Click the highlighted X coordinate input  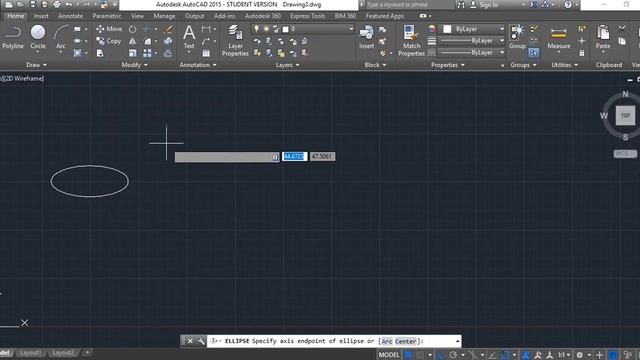click(294, 157)
